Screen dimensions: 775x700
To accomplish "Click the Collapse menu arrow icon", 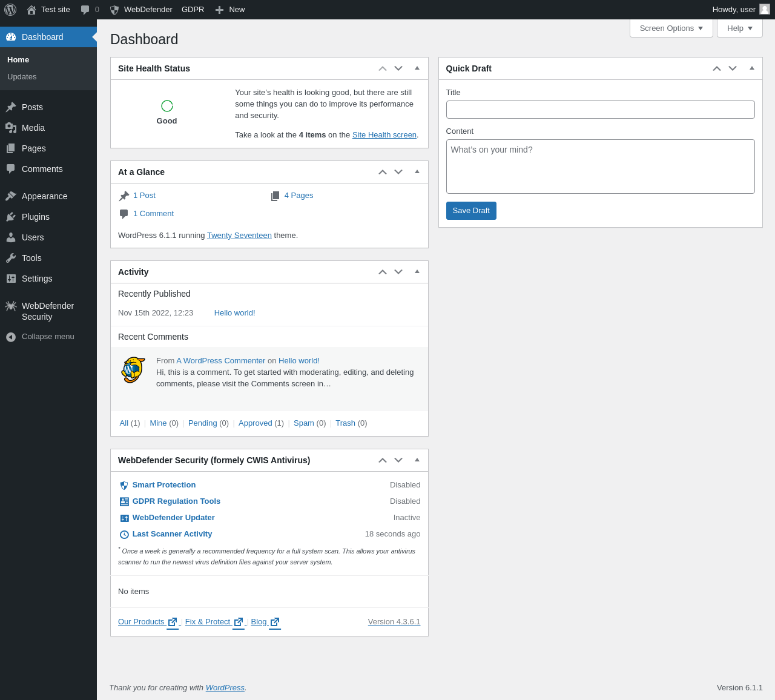I will [x=11, y=337].
